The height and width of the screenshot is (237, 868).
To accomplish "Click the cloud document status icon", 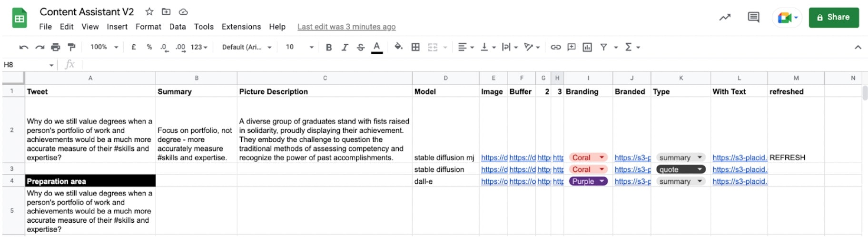I will point(183,11).
